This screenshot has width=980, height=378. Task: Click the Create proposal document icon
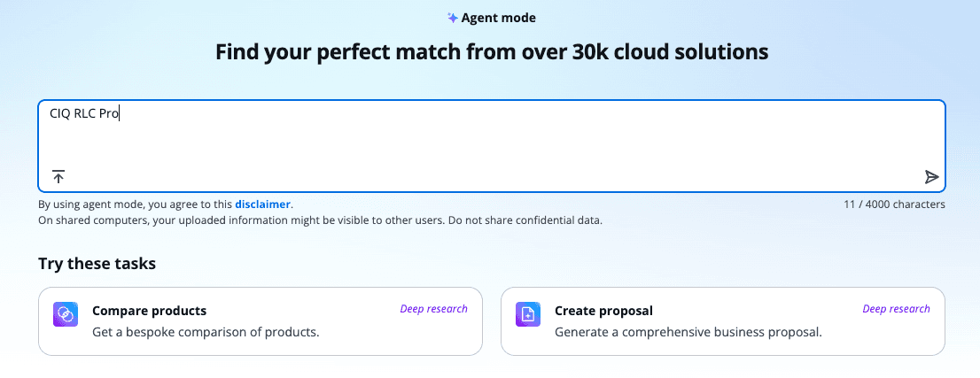tap(528, 314)
